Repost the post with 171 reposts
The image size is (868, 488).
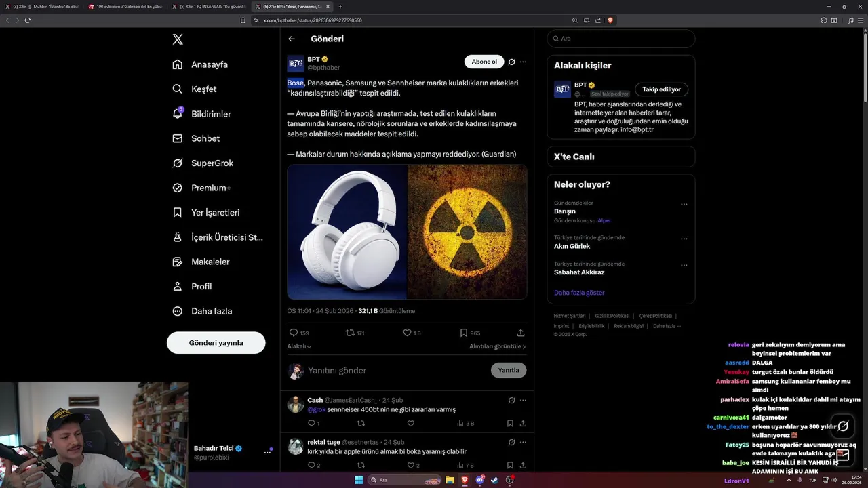[355, 333]
